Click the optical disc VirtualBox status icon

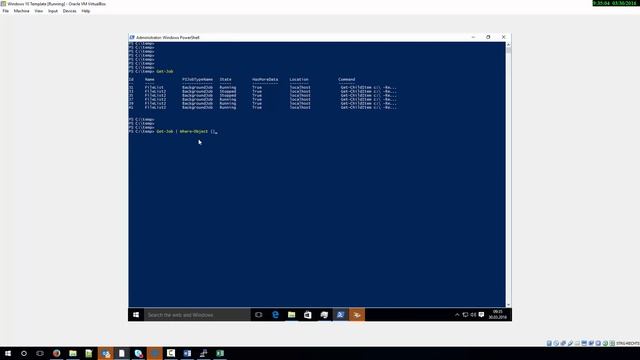(x=556, y=343)
